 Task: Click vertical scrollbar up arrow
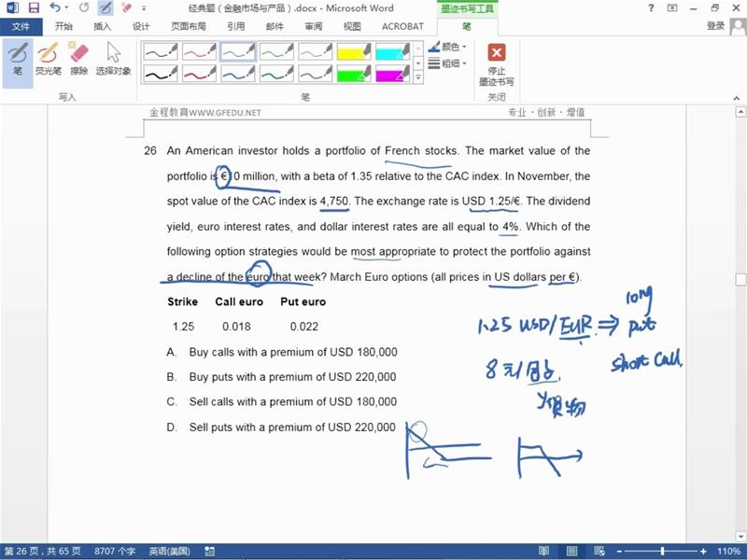click(740, 112)
